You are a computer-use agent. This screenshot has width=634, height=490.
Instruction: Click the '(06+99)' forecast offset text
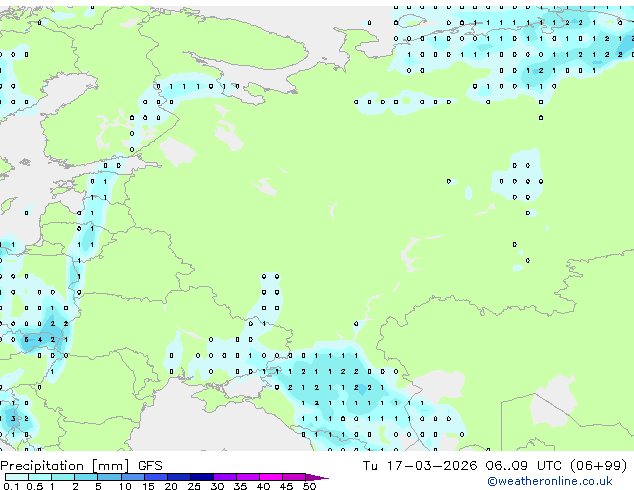click(x=598, y=466)
